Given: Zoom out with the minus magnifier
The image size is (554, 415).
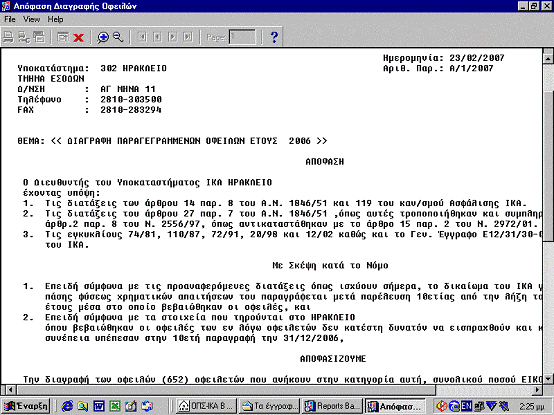Looking at the screenshot, I should pyautogui.click(x=118, y=37).
